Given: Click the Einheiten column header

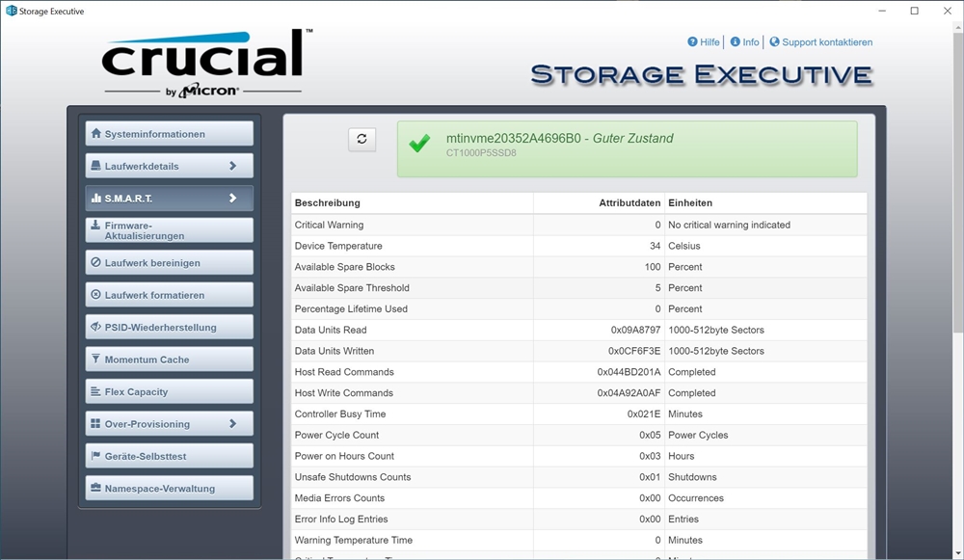Looking at the screenshot, I should click(690, 202).
